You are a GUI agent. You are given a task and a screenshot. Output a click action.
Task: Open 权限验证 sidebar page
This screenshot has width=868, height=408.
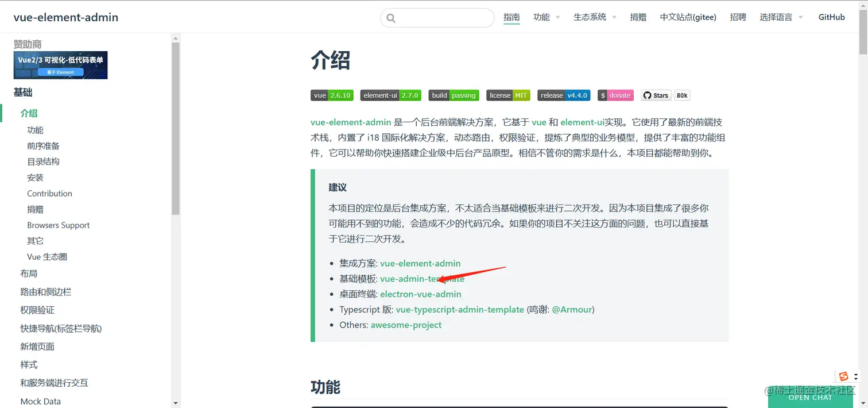tap(37, 310)
